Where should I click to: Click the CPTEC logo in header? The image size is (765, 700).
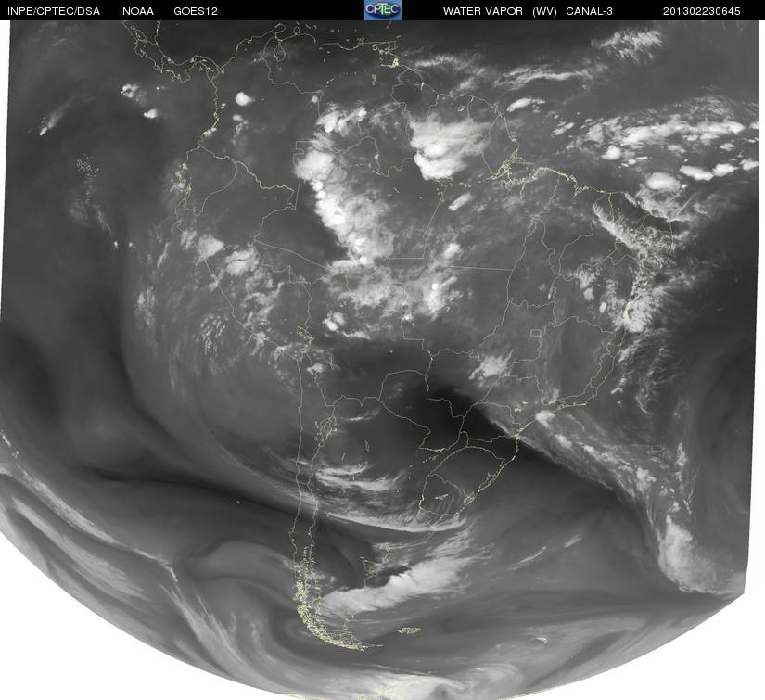(383, 10)
